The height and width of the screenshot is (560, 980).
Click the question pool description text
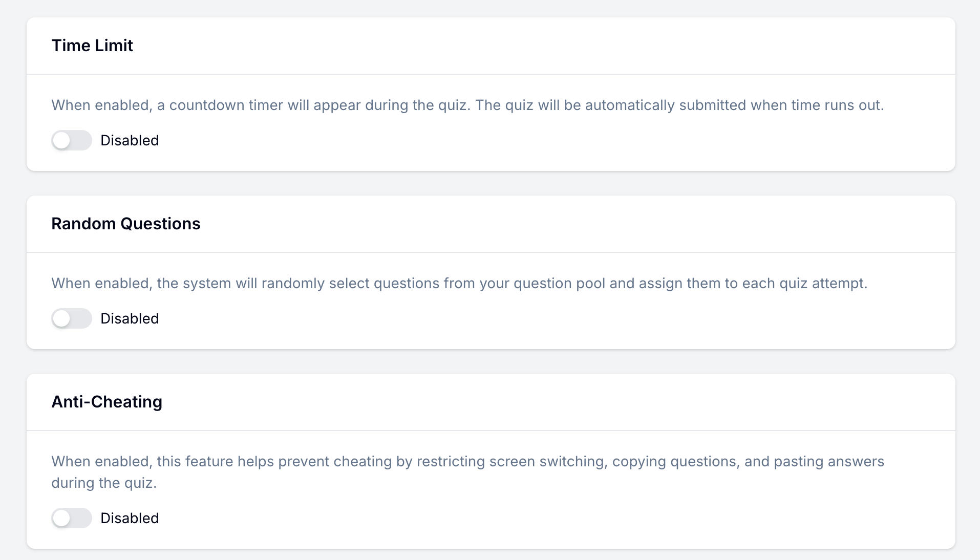460,283
